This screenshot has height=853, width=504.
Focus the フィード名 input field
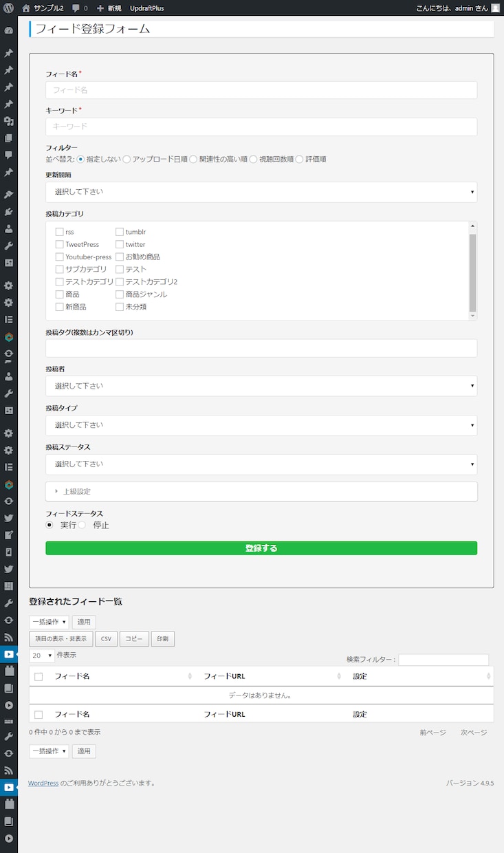click(x=261, y=90)
